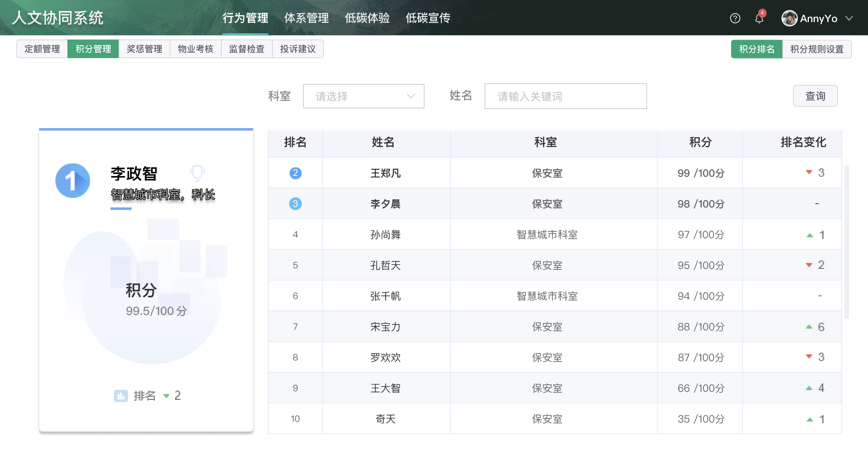Viewport: 868px width, 465px height.
Task: Open the 体系管理 top menu
Action: click(x=306, y=18)
